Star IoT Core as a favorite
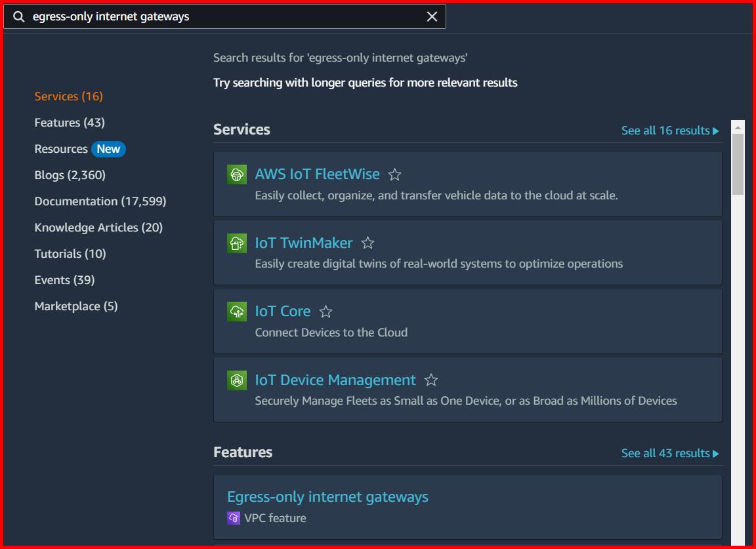The height and width of the screenshot is (549, 756). [325, 311]
